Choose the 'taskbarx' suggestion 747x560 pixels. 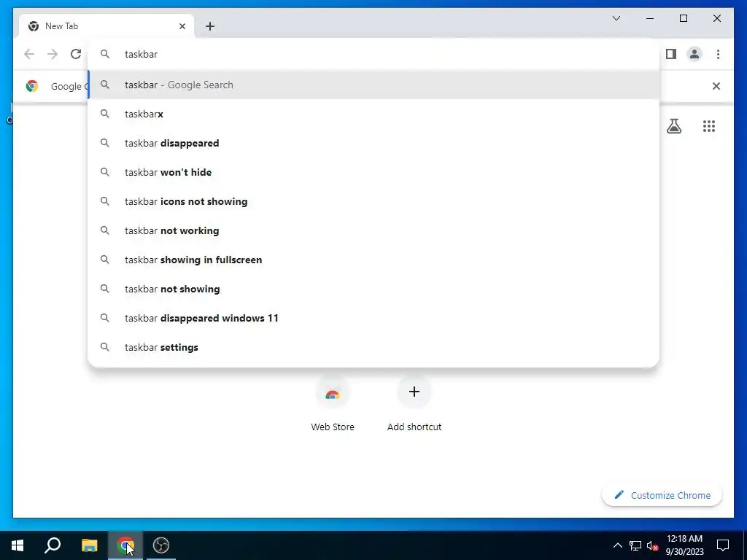(x=374, y=114)
